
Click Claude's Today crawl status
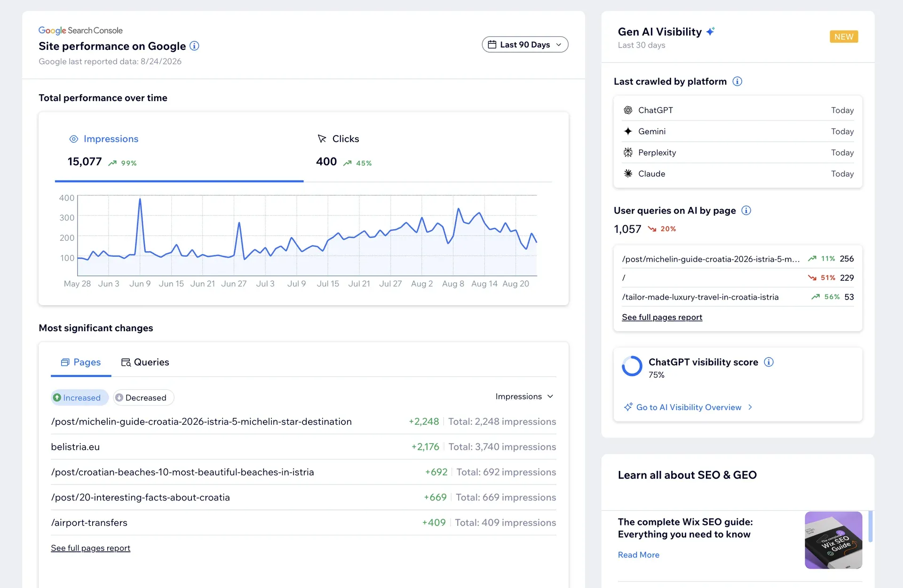point(842,174)
